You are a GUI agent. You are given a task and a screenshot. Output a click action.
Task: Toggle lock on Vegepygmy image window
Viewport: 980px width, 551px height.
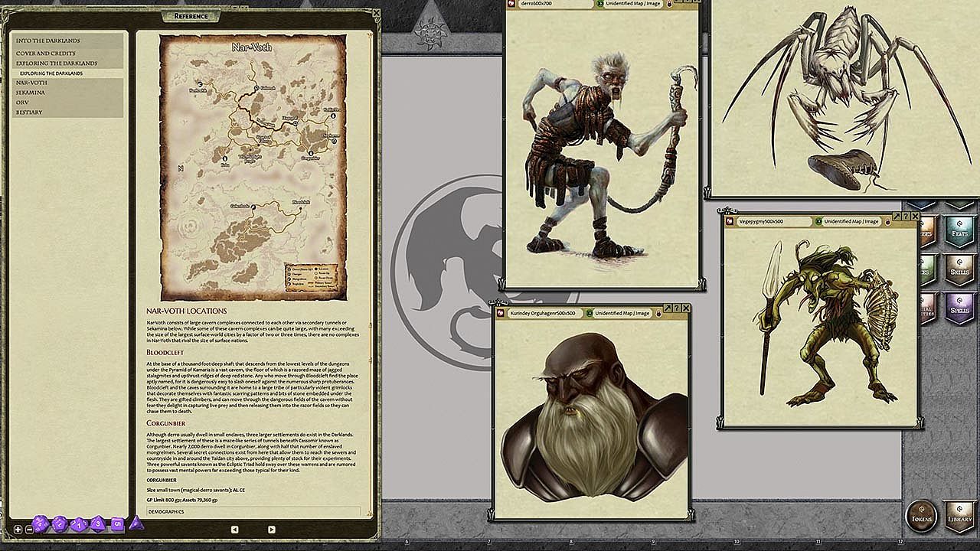pyautogui.click(x=886, y=221)
